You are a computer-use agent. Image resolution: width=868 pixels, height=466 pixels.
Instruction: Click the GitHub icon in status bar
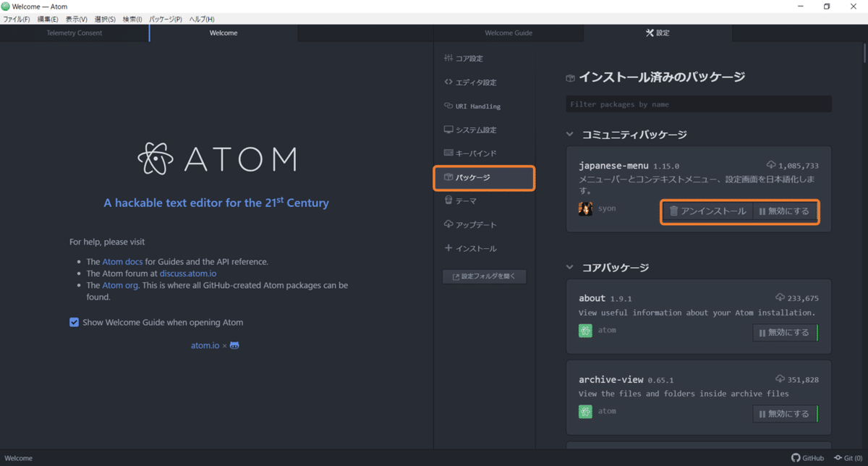tap(796, 458)
